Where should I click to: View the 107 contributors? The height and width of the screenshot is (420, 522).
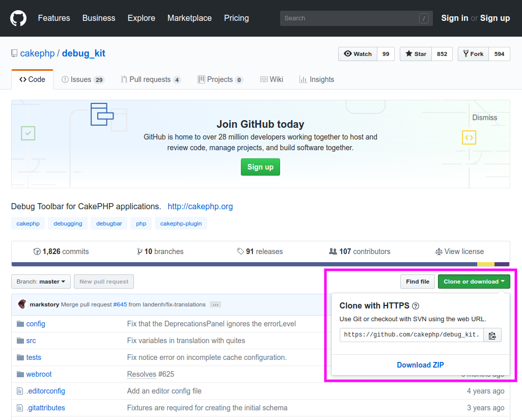point(360,251)
